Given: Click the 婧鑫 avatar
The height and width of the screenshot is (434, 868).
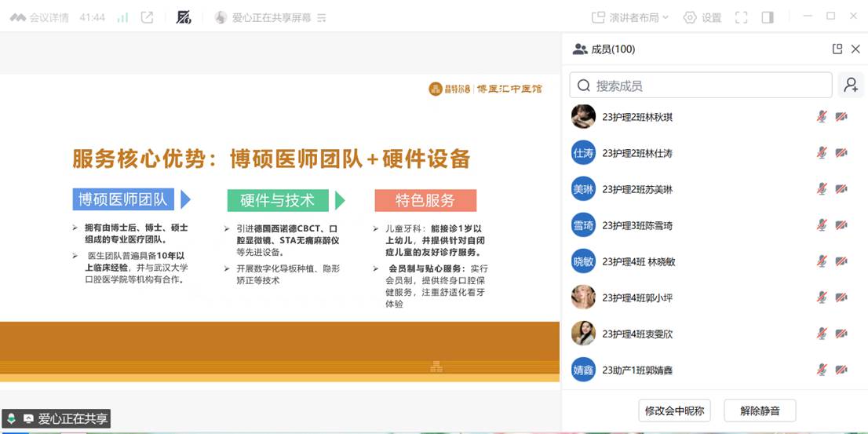Looking at the screenshot, I should 583,369.
